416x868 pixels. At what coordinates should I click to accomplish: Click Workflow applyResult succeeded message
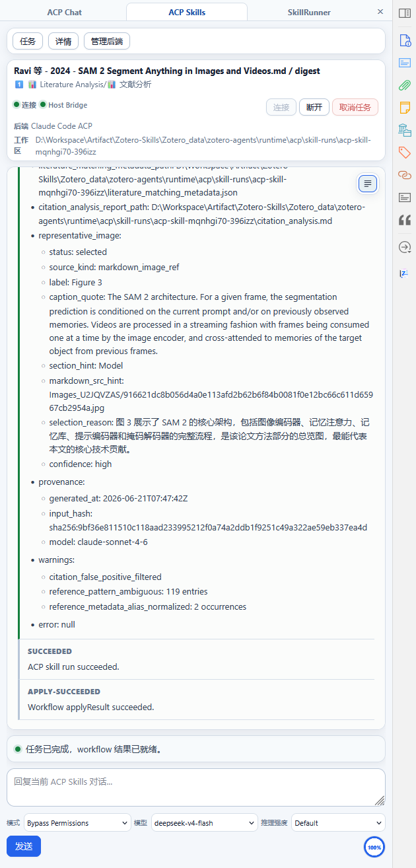[x=91, y=707]
